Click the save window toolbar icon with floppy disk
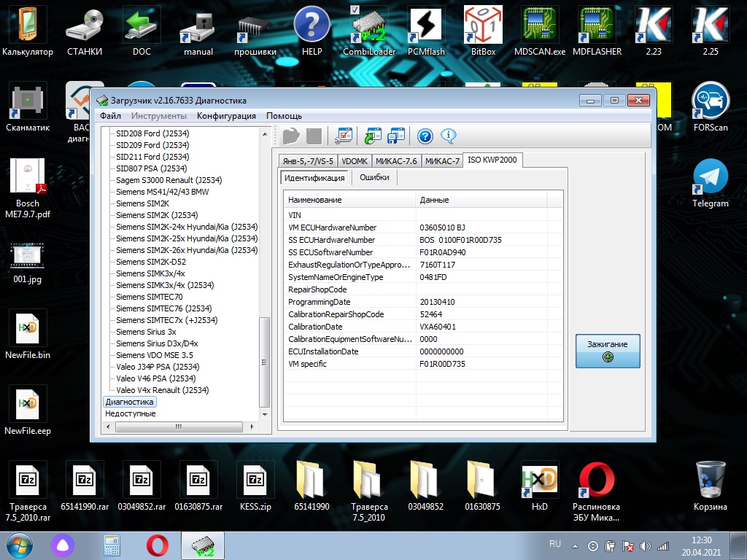This screenshot has width=747, height=560. pos(396,136)
